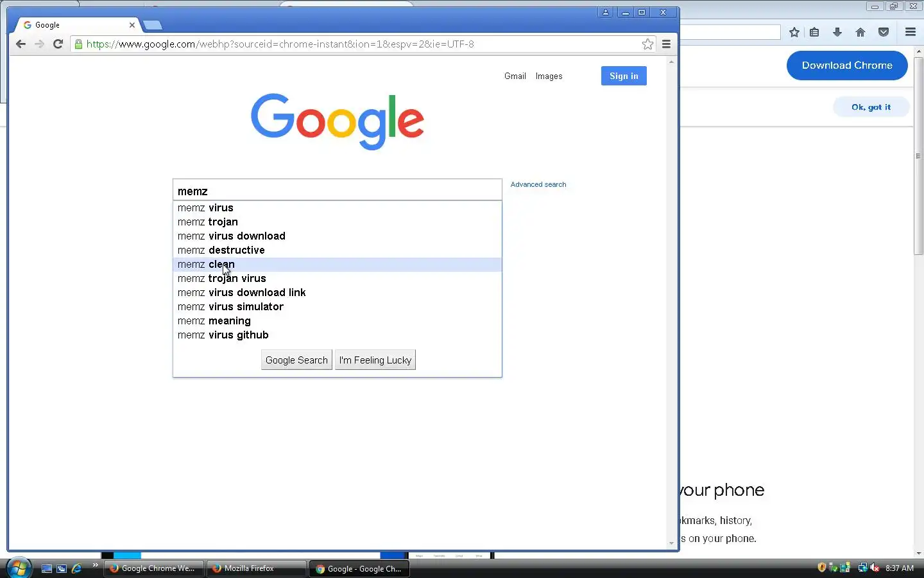924x578 pixels.
Task: Click Switch Between Windows quick launch icon
Action: pyautogui.click(x=62, y=568)
